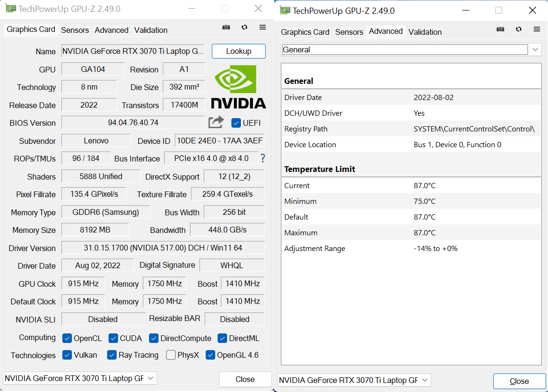Image resolution: width=548 pixels, height=392 pixels.
Task: Click the 5888 Unified shaders field
Action: pos(100,177)
